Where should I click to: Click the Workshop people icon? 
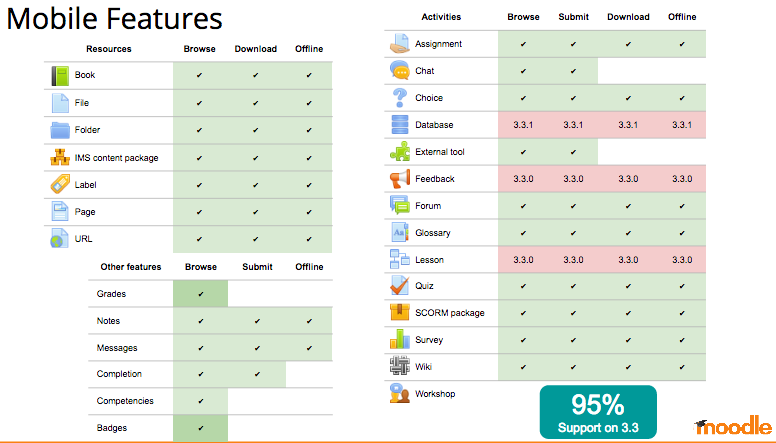(399, 394)
